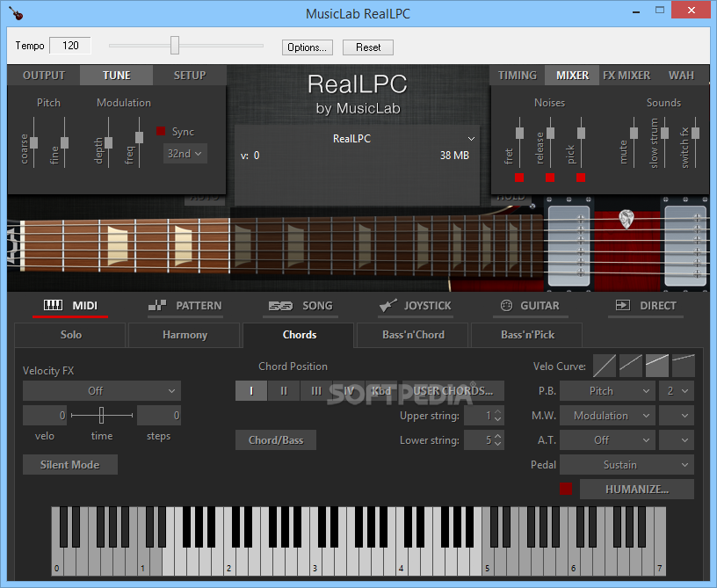Select Kbd chord position
This screenshot has width=717, height=588.
[381, 391]
